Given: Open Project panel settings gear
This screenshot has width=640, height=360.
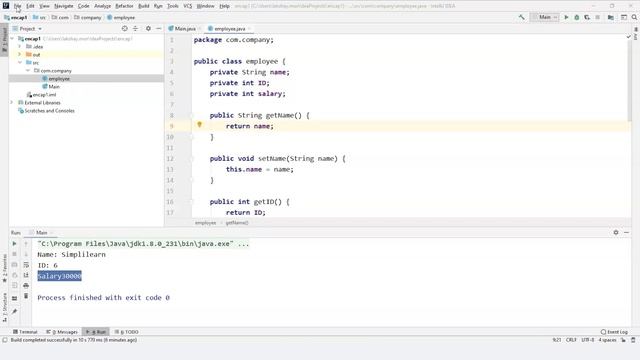Looking at the screenshot, I should (x=148, y=29).
